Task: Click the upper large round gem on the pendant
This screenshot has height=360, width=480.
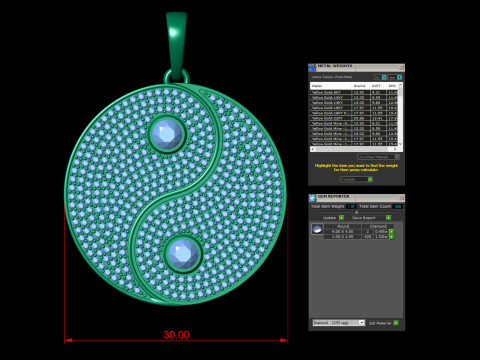Action: click(167, 134)
